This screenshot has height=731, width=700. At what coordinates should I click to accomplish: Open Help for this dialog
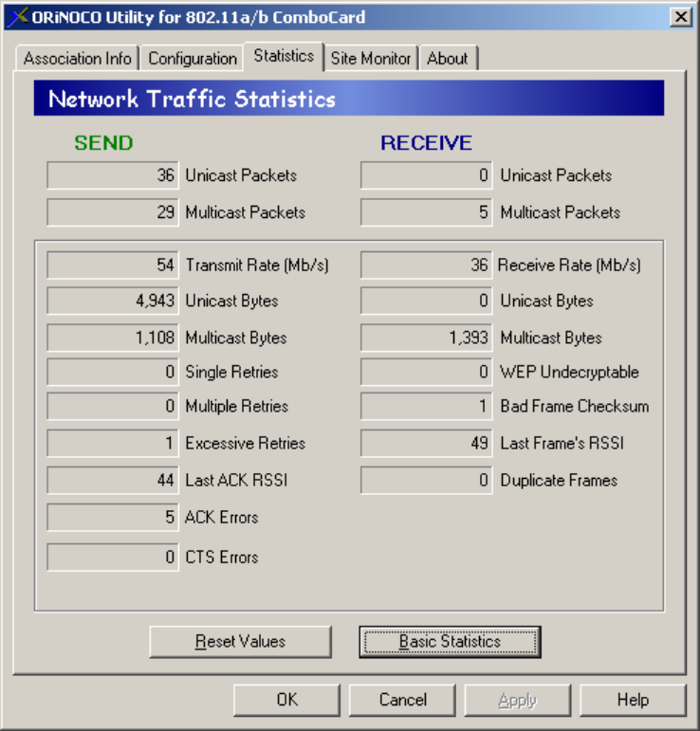click(x=633, y=700)
